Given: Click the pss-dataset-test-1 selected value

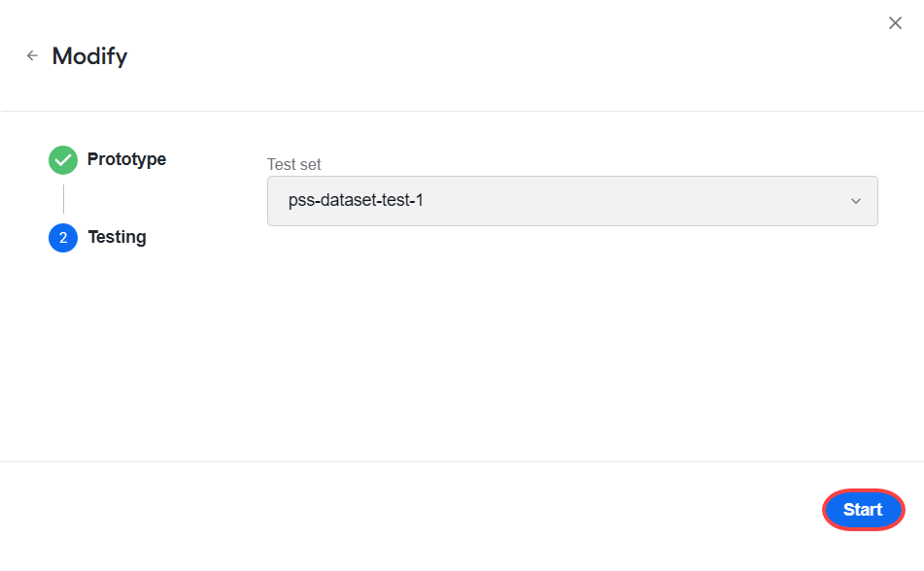Looking at the screenshot, I should pyautogui.click(x=356, y=200).
